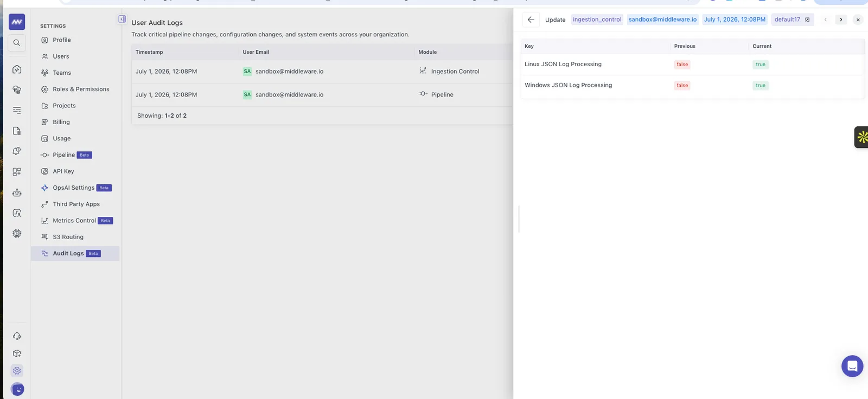The height and width of the screenshot is (399, 868).
Task: Click the box package icon above the gear
Action: pyautogui.click(x=17, y=353)
